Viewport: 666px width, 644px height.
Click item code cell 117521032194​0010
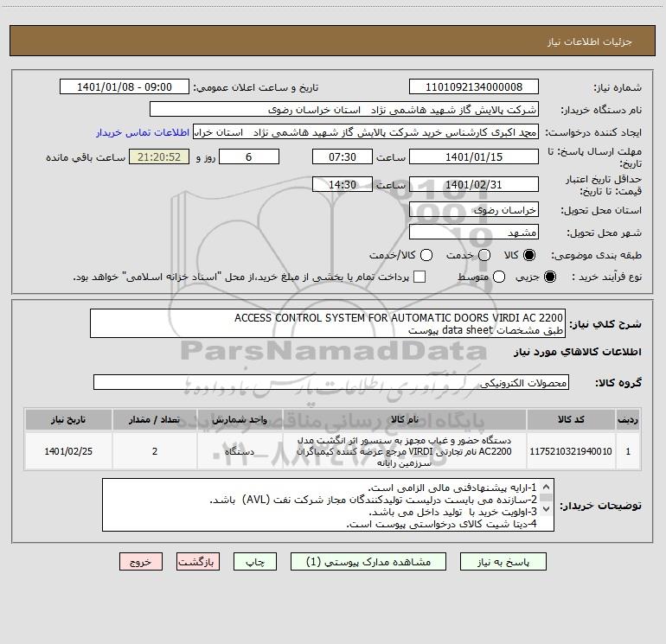pos(571,451)
